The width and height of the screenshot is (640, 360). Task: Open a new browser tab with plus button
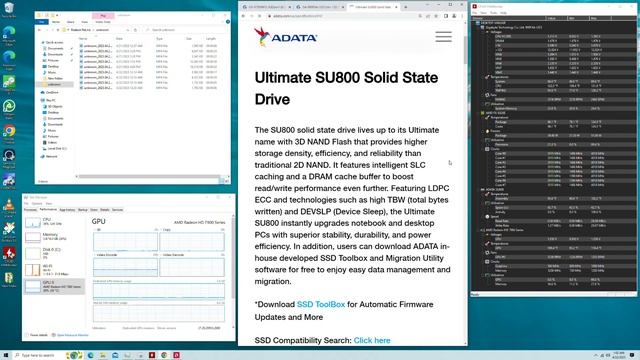click(x=405, y=7)
